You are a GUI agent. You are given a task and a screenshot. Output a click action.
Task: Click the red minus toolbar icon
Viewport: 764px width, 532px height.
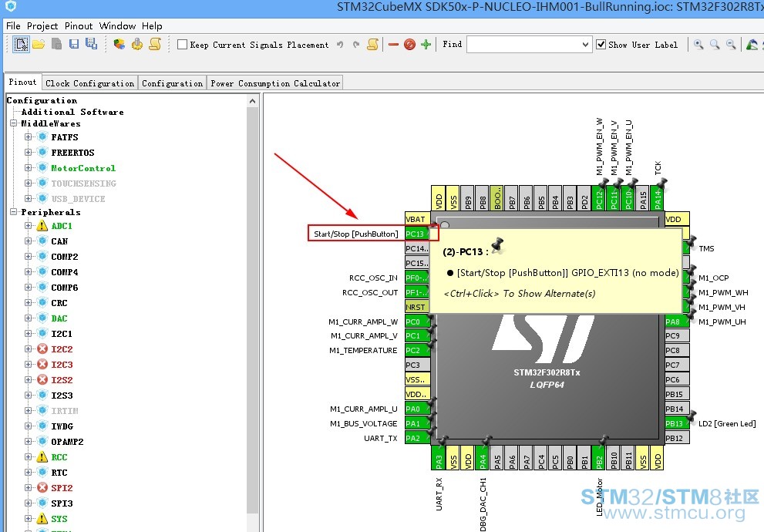point(394,45)
